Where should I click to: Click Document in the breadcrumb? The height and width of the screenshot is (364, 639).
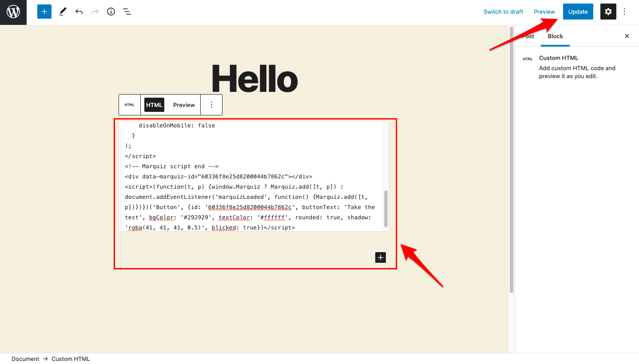pos(25,359)
